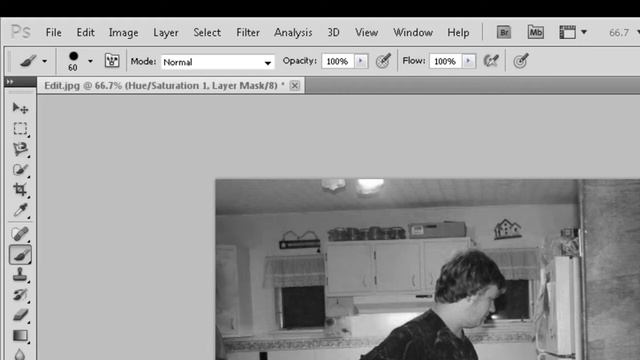Toggle tablet pressure controls size
This screenshot has height=360, width=640.
coord(521,61)
